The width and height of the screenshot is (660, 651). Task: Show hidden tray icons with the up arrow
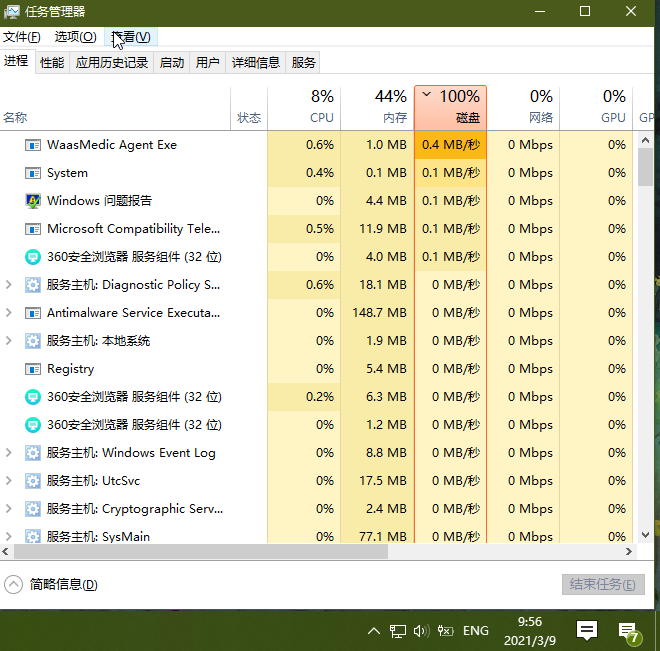pos(374,631)
